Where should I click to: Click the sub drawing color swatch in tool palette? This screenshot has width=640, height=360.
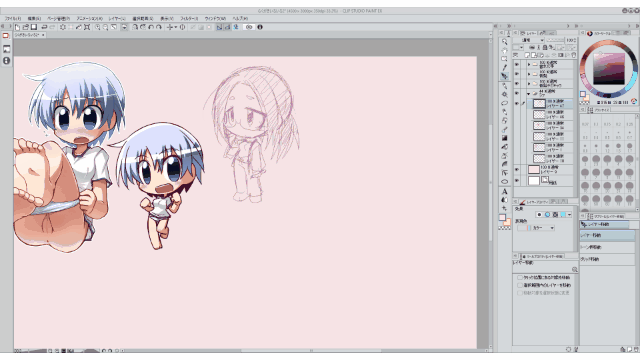coord(507,222)
